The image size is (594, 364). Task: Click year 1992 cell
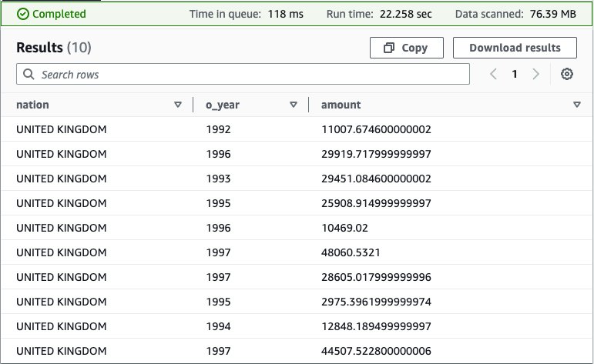[218, 129]
